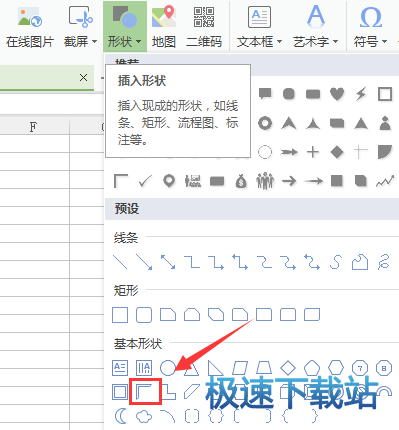Select the frame basic shape

(120, 392)
